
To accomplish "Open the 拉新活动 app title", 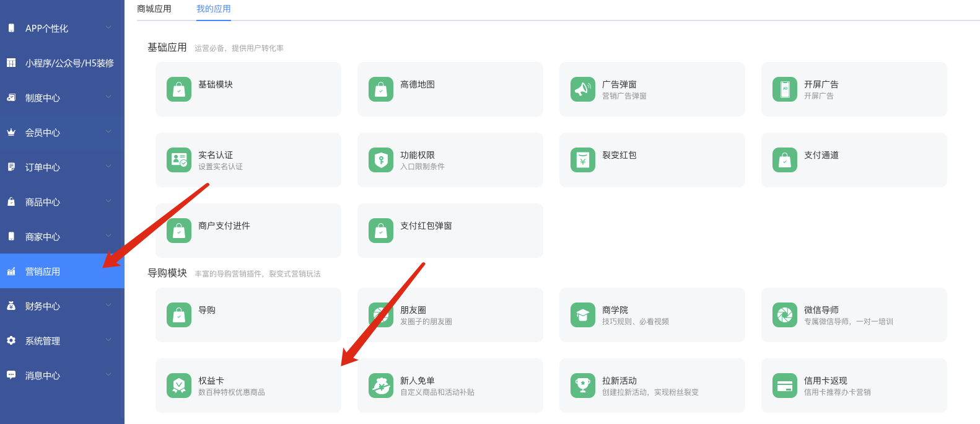I will click(619, 381).
